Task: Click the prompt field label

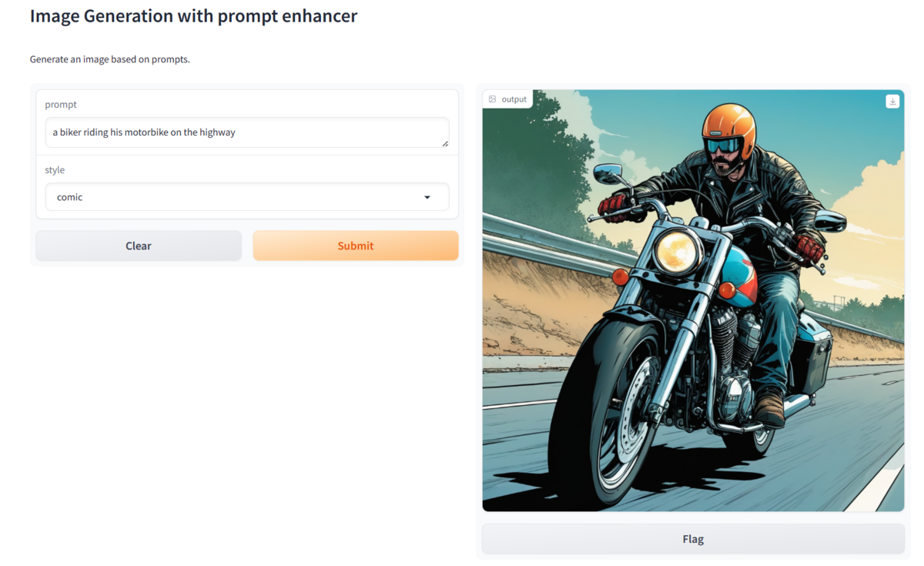Action: (61, 105)
